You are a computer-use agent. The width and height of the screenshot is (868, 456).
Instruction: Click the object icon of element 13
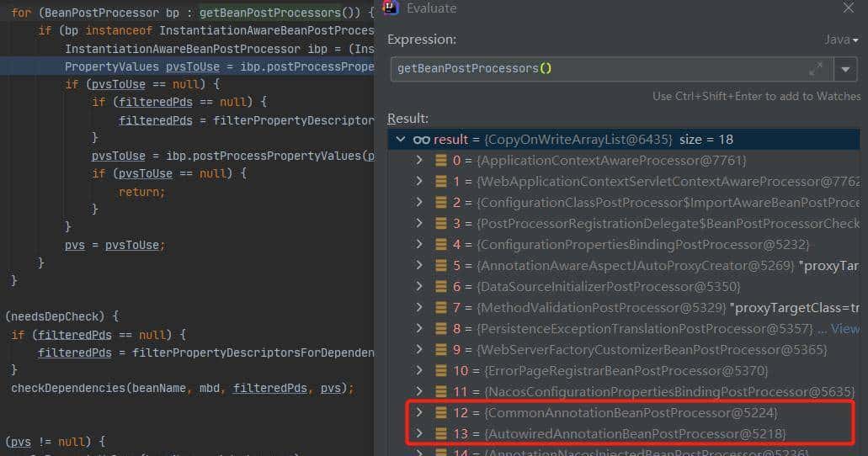tap(440, 434)
